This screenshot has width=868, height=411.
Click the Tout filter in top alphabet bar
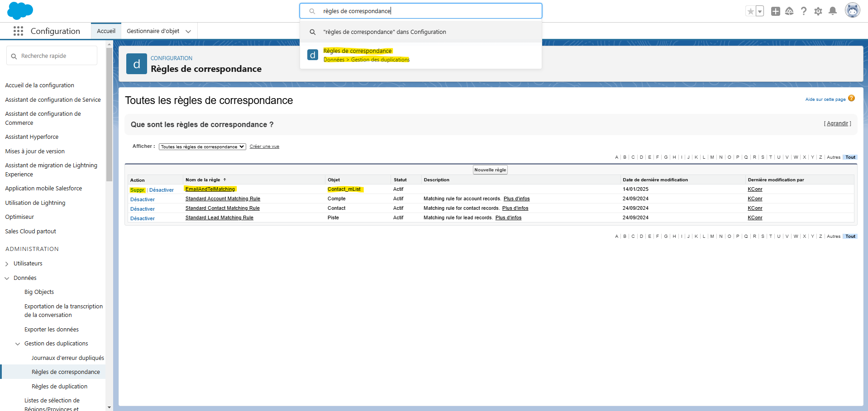point(850,157)
